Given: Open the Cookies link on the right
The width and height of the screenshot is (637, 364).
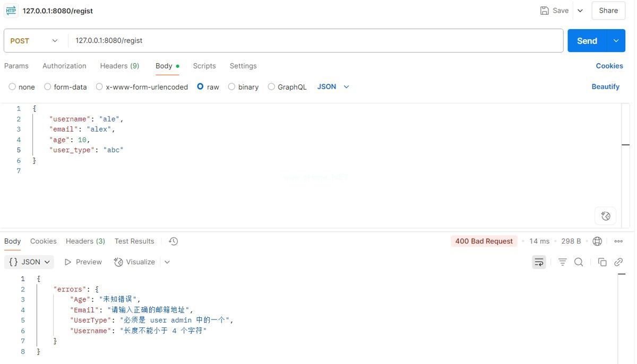Looking at the screenshot, I should (609, 66).
